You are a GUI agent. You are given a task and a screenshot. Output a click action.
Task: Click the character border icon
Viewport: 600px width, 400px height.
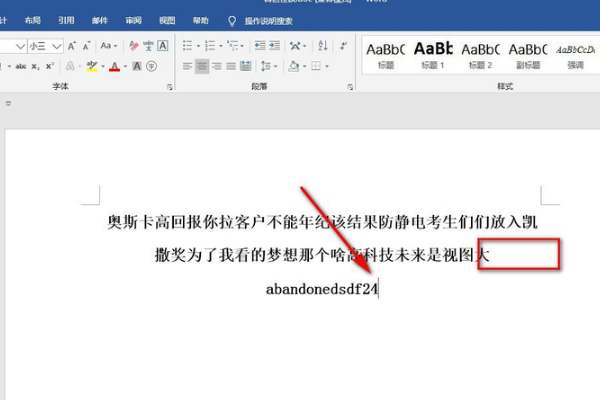[x=163, y=46]
